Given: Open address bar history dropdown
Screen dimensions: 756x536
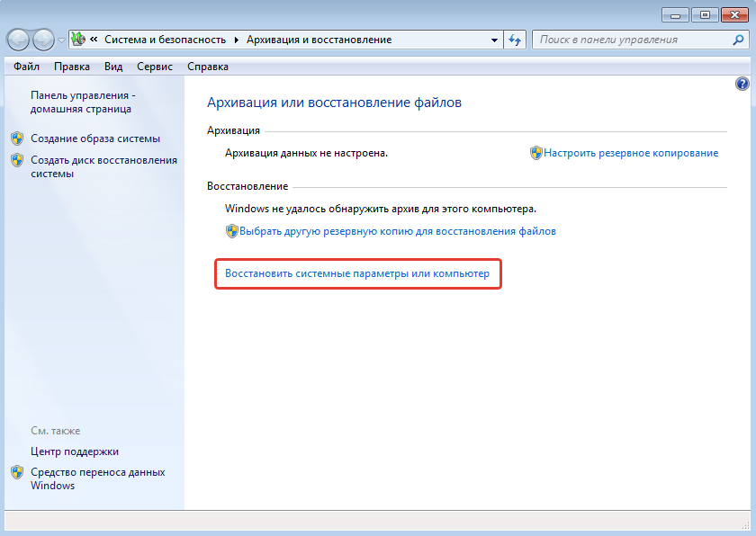Looking at the screenshot, I should (494, 40).
